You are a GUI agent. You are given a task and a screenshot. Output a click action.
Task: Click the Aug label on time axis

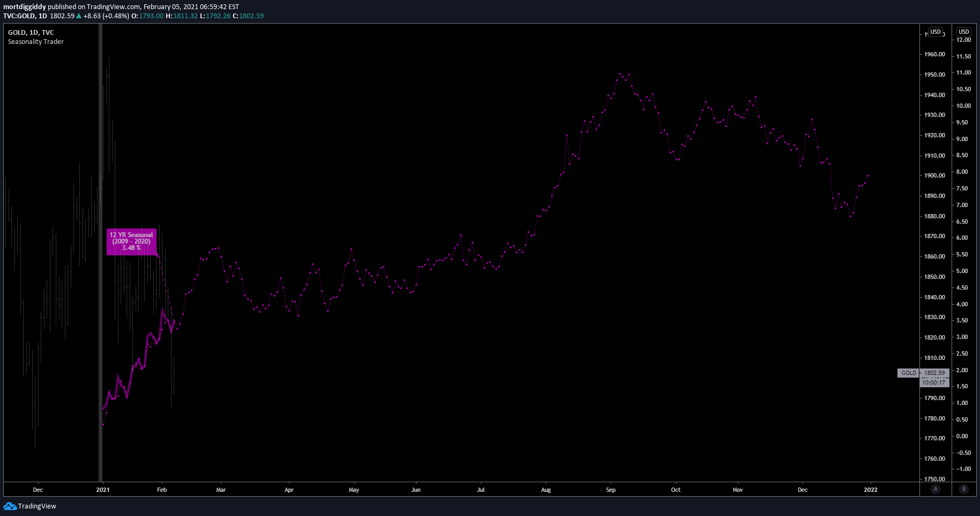point(546,490)
